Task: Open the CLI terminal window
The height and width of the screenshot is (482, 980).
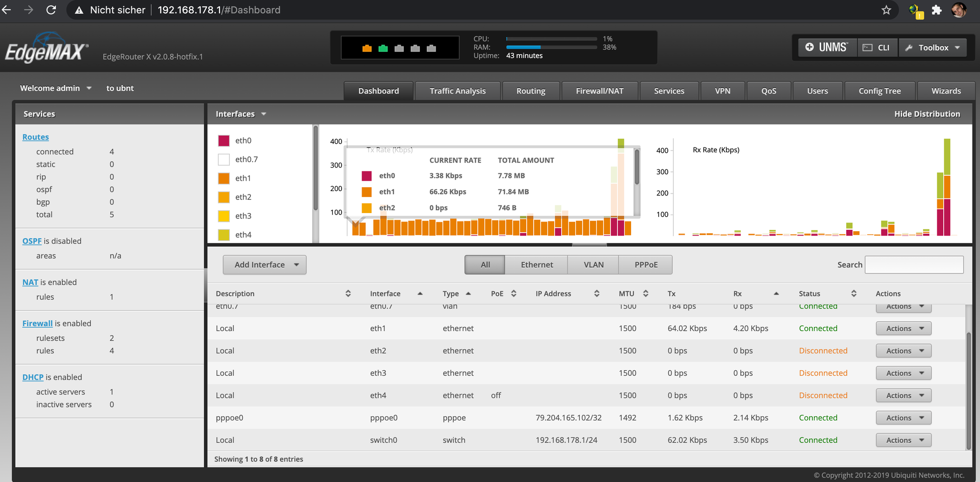Action: [877, 48]
